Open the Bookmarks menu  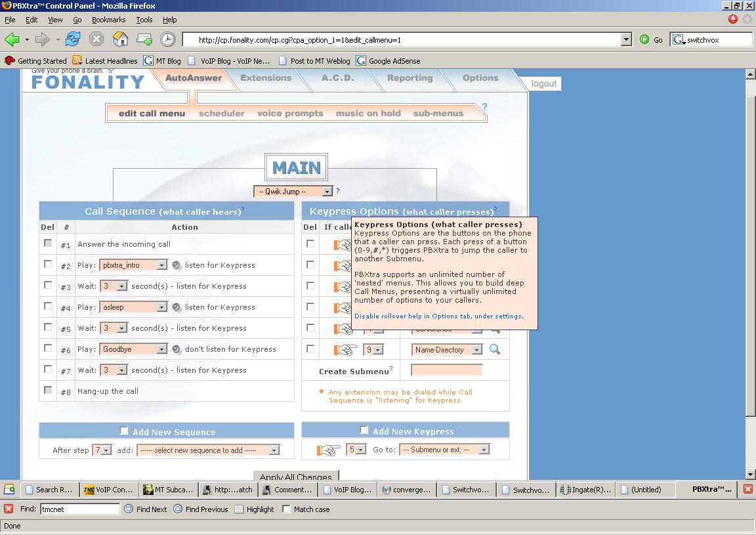108,20
